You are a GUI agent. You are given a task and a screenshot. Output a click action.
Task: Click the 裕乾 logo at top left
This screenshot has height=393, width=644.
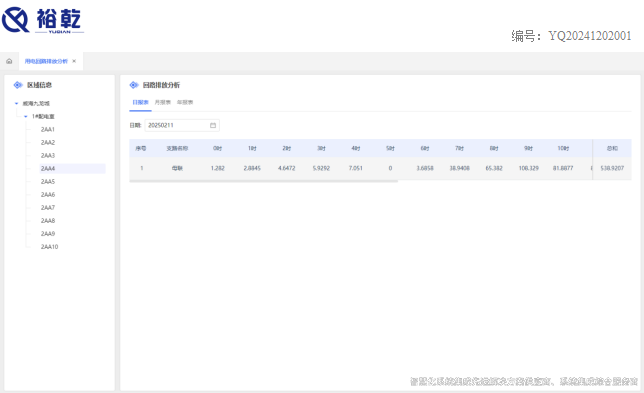(42, 20)
